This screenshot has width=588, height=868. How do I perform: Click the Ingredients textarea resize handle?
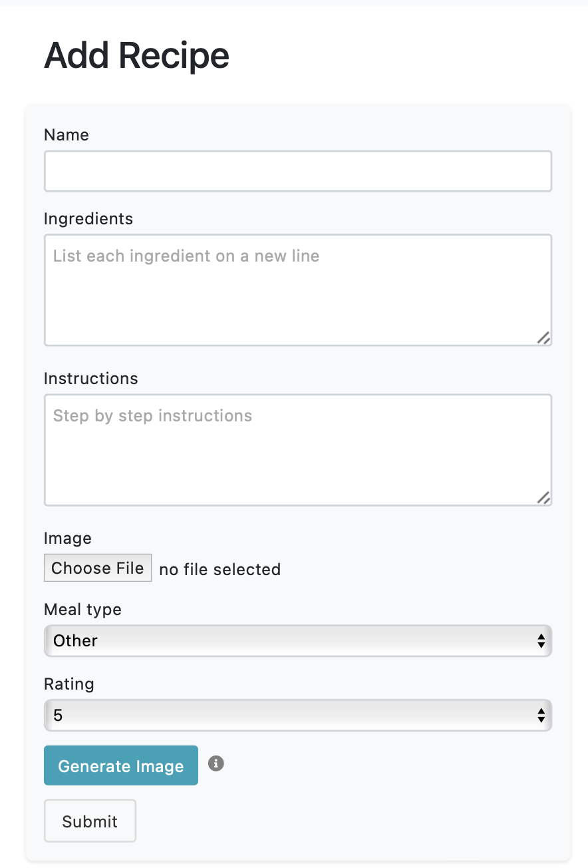[x=543, y=338]
